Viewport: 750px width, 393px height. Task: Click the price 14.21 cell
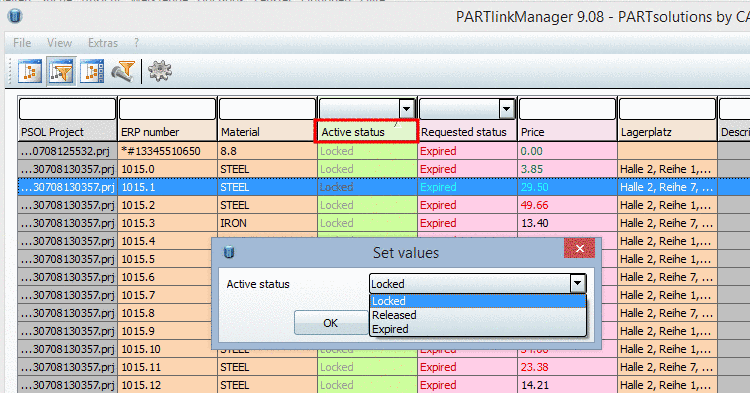[567, 385]
